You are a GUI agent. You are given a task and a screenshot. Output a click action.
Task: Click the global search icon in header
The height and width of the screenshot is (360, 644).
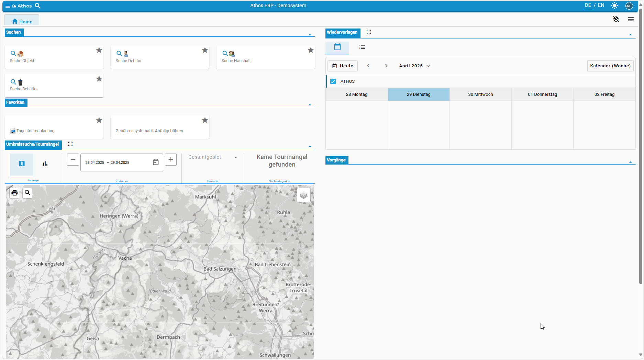[38, 6]
